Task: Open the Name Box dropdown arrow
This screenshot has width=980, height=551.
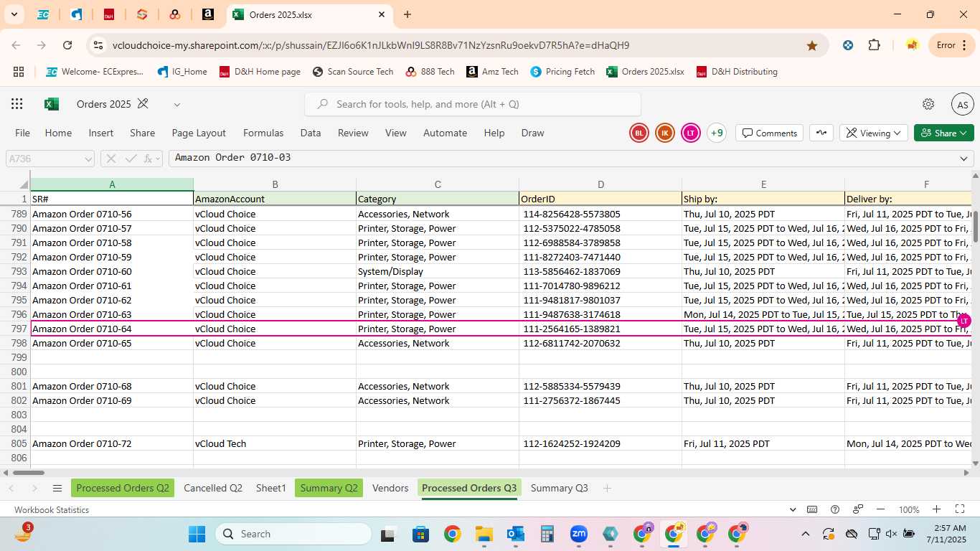Action: pyautogui.click(x=88, y=159)
